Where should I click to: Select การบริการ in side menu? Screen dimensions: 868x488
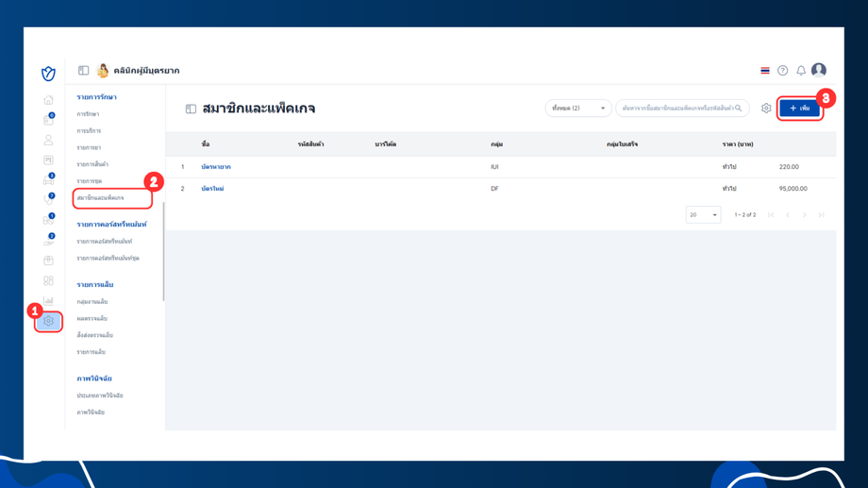point(89,130)
